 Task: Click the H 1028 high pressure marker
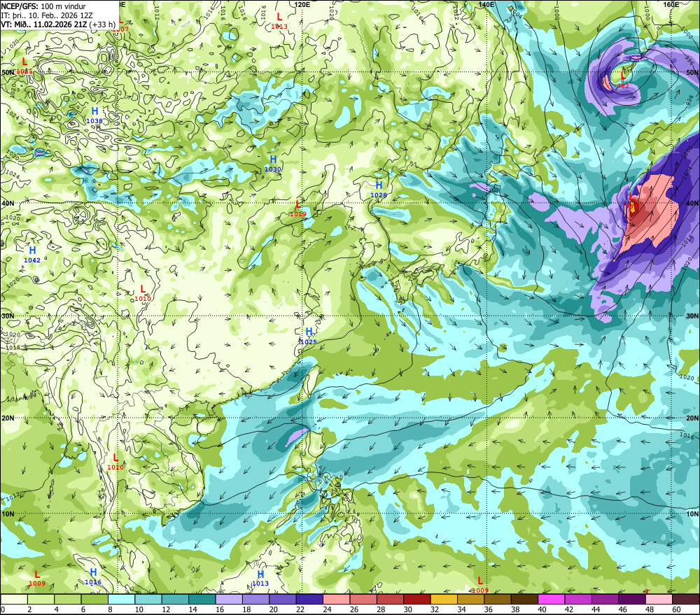tap(379, 189)
